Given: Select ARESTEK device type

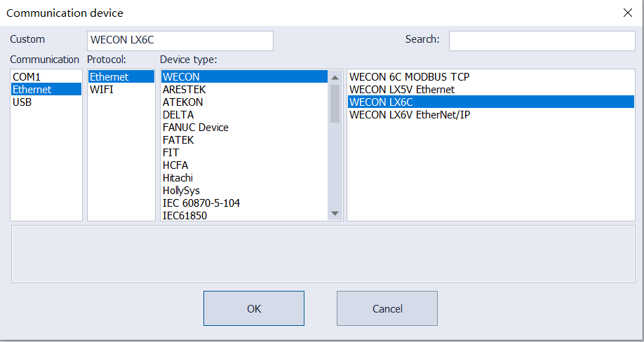Looking at the screenshot, I should tap(244, 90).
